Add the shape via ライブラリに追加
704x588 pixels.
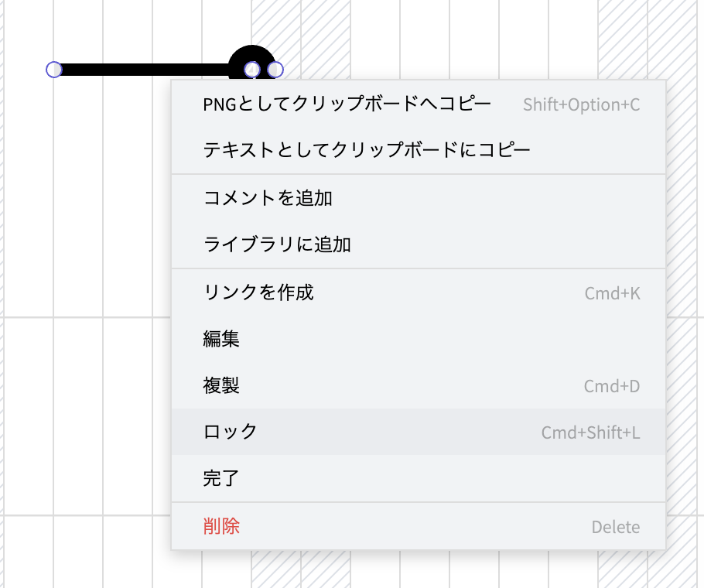(277, 245)
